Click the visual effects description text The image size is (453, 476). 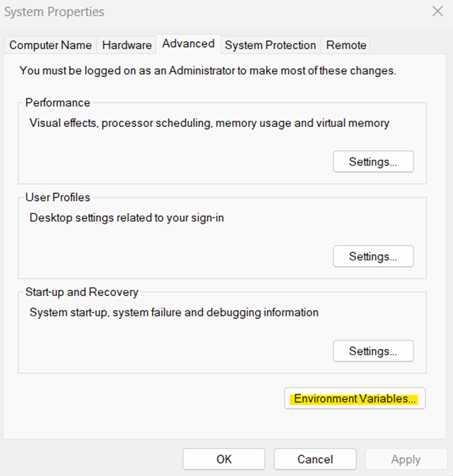coord(209,123)
